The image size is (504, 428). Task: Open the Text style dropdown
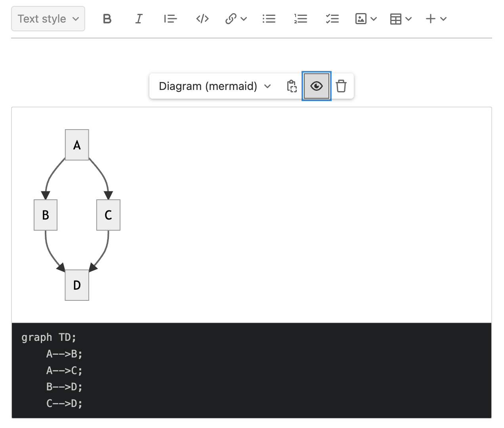tap(48, 19)
